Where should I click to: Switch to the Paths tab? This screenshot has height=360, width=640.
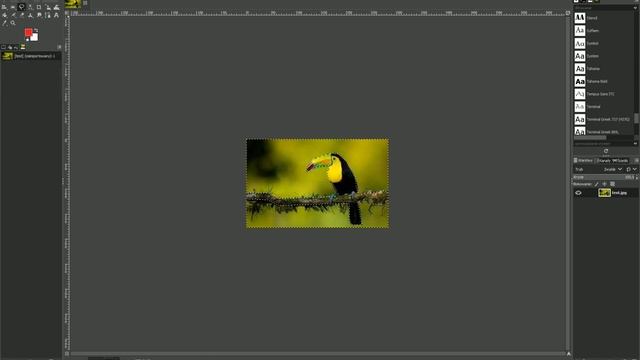pyautogui.click(x=620, y=160)
